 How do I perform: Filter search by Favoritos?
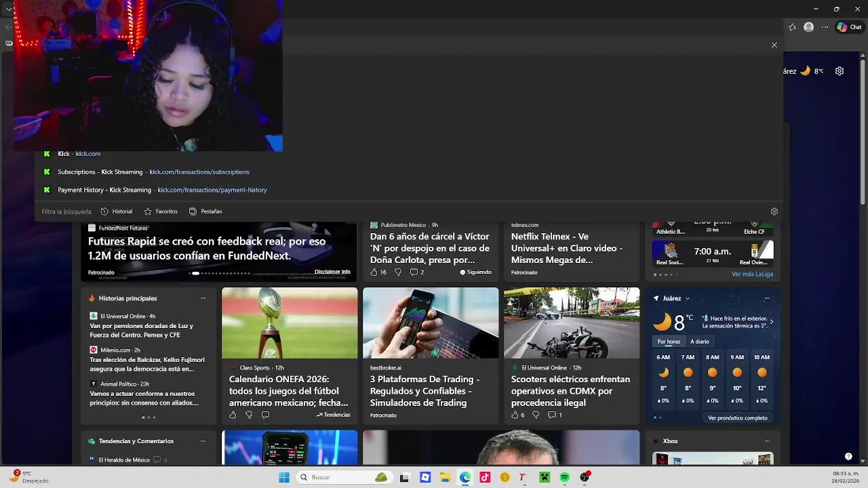(x=161, y=211)
